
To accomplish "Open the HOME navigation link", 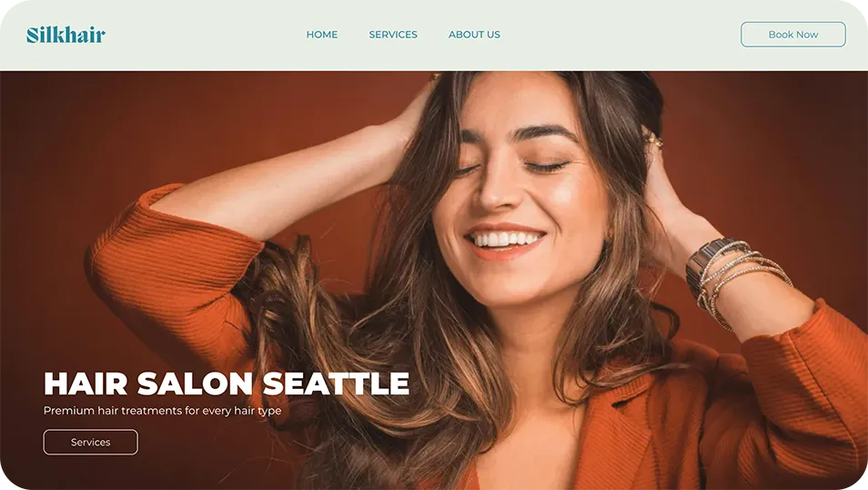I will 321,35.
